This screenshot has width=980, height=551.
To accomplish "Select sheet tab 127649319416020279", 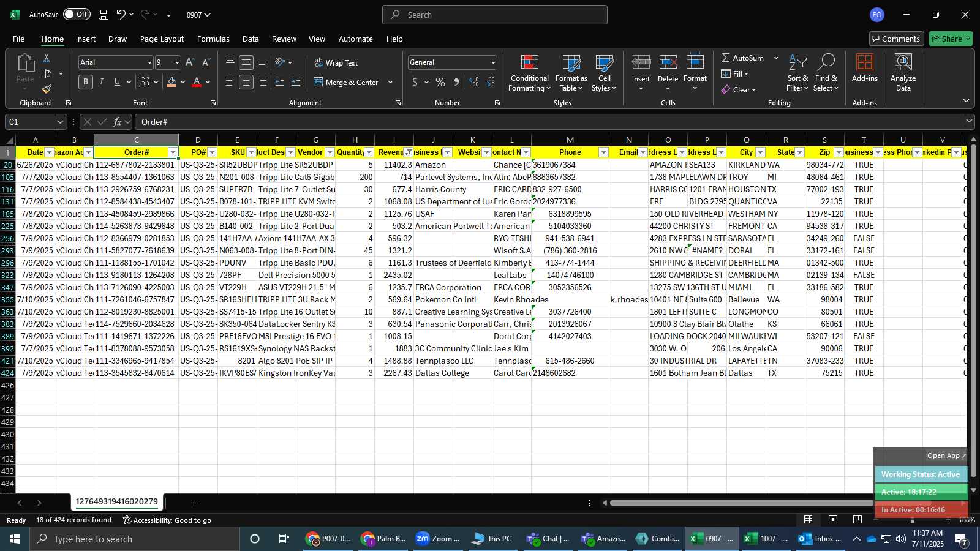I will (117, 502).
